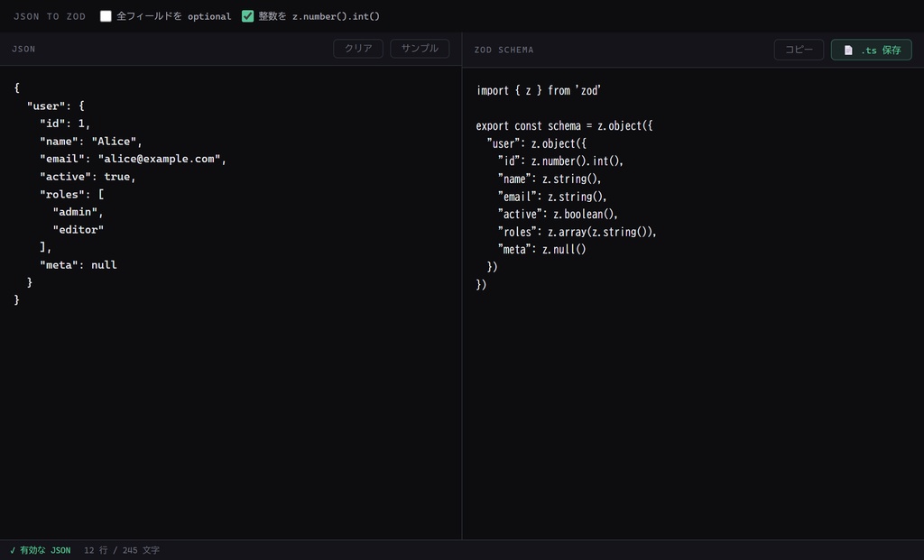Click the "roles": [ line in JSON

pyautogui.click(x=72, y=194)
